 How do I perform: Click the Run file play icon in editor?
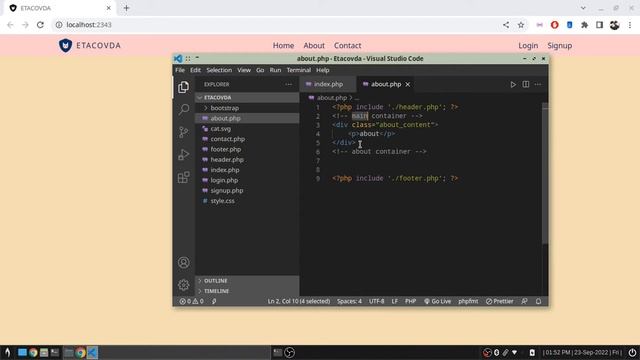513,84
